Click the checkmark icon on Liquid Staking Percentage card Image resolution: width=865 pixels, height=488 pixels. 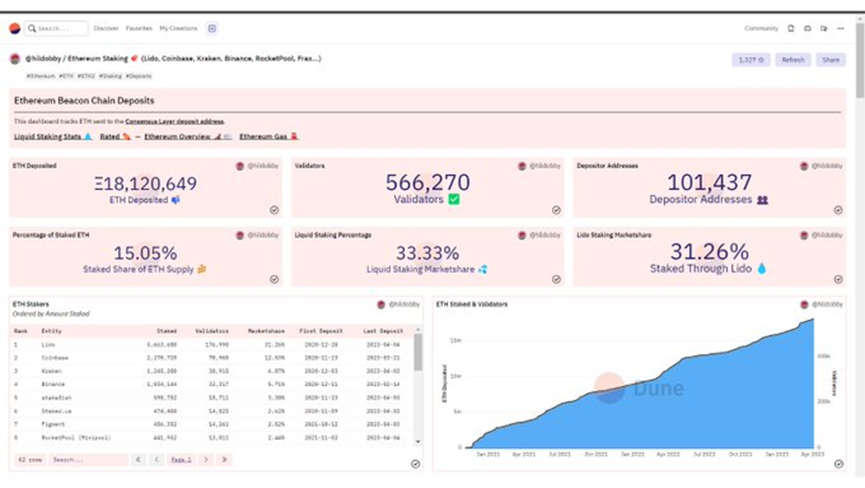[556, 280]
